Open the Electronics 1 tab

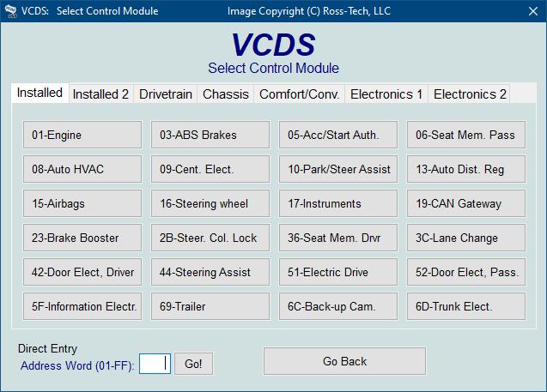386,94
